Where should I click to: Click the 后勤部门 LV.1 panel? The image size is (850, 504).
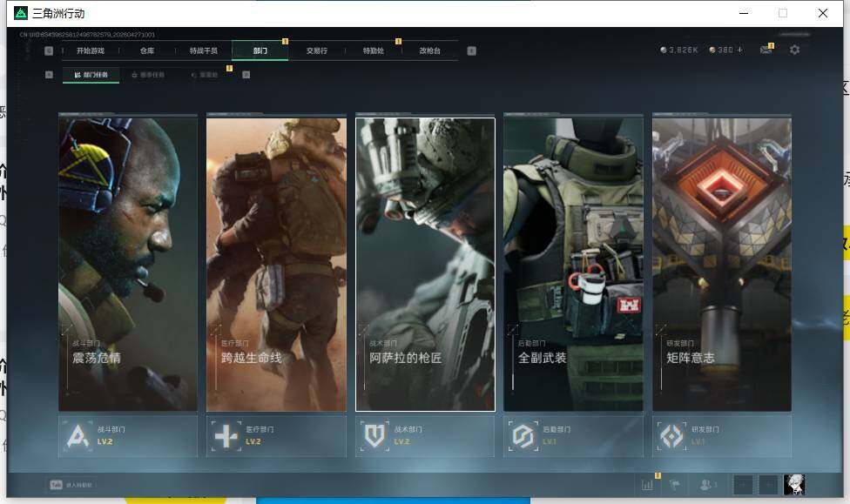(x=574, y=436)
